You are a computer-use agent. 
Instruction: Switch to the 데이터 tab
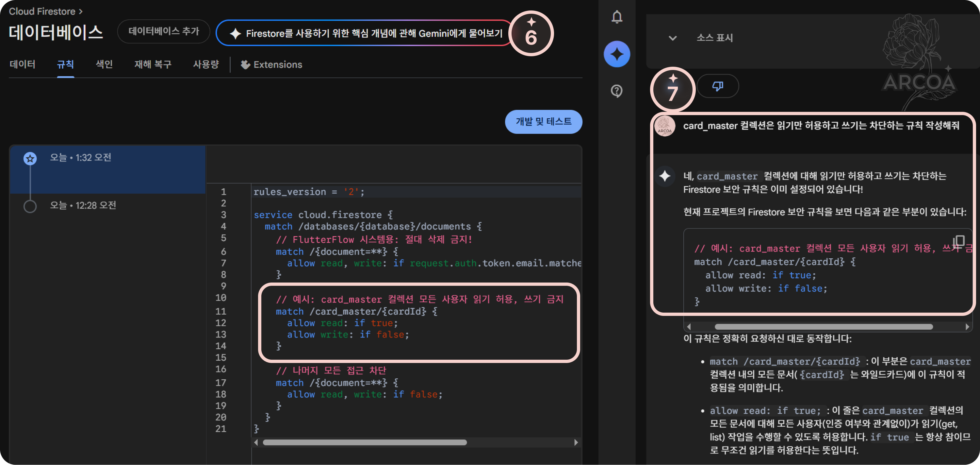(23, 64)
